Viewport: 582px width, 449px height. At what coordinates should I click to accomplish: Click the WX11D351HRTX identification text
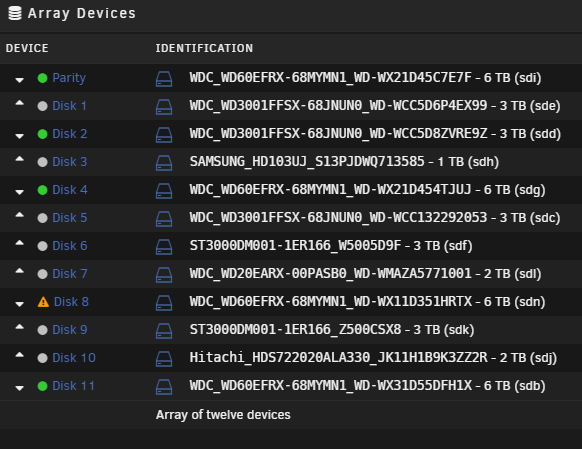coord(367,302)
